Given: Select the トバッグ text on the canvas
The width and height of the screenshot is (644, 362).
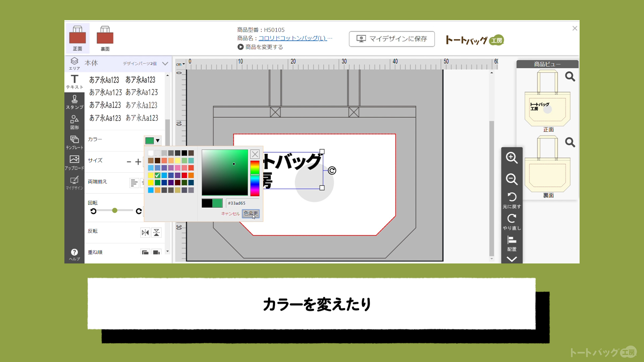Looking at the screenshot, I should pyautogui.click(x=292, y=162).
